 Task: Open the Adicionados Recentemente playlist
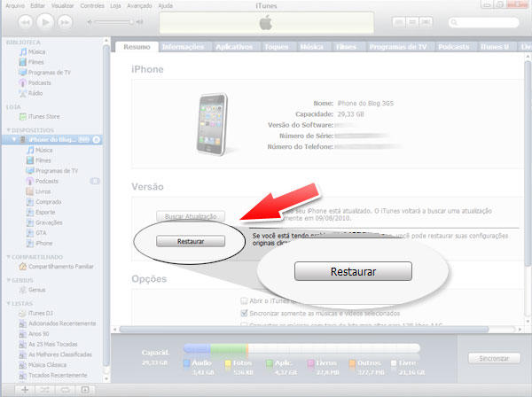(58, 323)
